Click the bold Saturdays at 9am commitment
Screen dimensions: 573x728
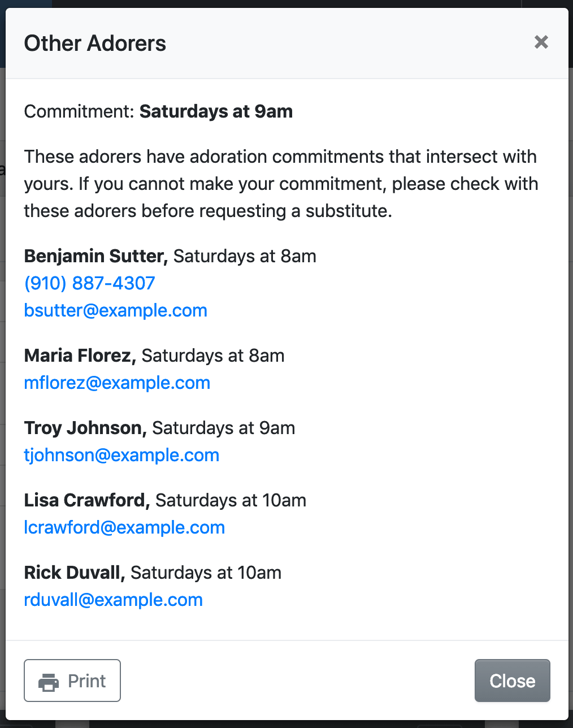(x=216, y=111)
